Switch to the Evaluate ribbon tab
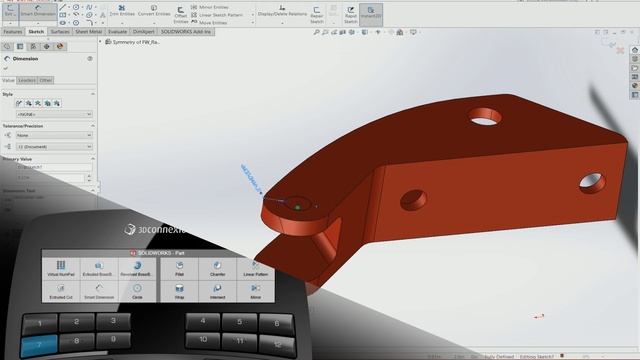The height and width of the screenshot is (360, 640). pos(118,31)
